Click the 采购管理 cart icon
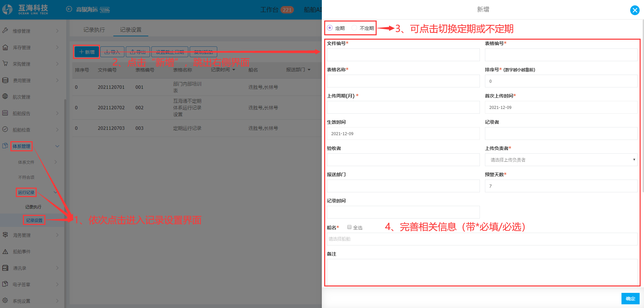 tap(5, 64)
